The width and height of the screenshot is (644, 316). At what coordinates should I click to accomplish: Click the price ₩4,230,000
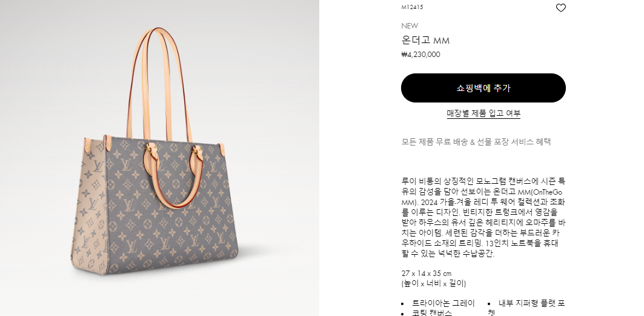click(420, 55)
